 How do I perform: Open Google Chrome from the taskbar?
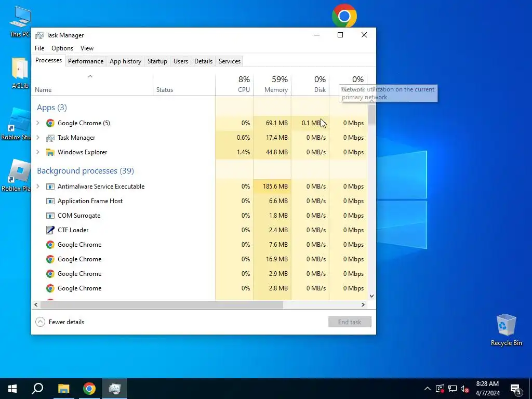89,389
